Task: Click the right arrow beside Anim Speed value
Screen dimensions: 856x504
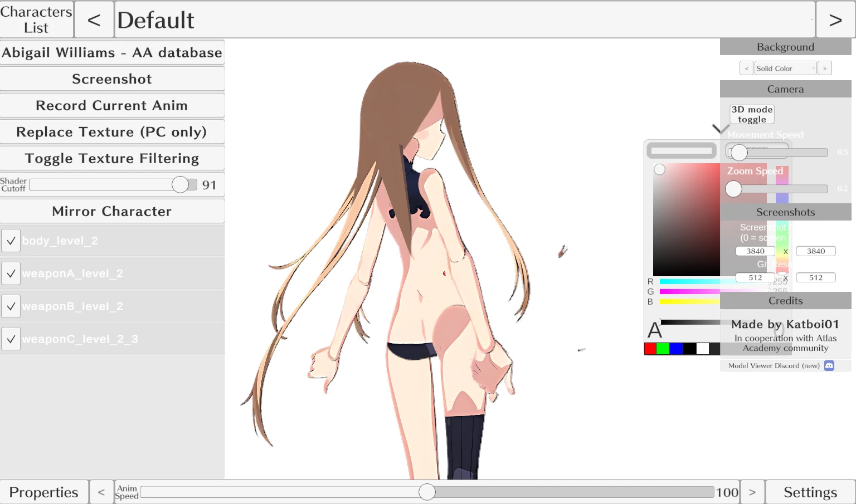Action: tap(752, 492)
